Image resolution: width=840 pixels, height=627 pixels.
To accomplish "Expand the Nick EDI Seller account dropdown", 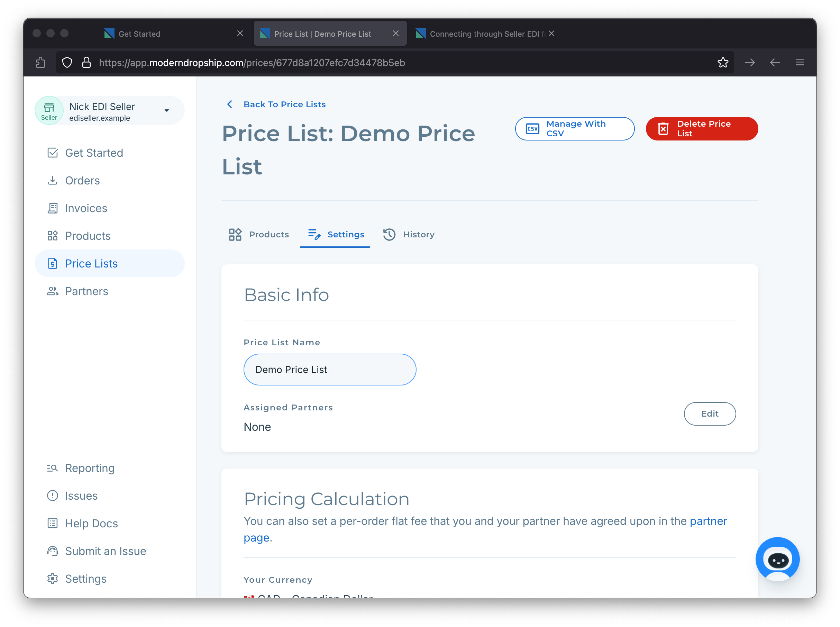I will click(166, 110).
